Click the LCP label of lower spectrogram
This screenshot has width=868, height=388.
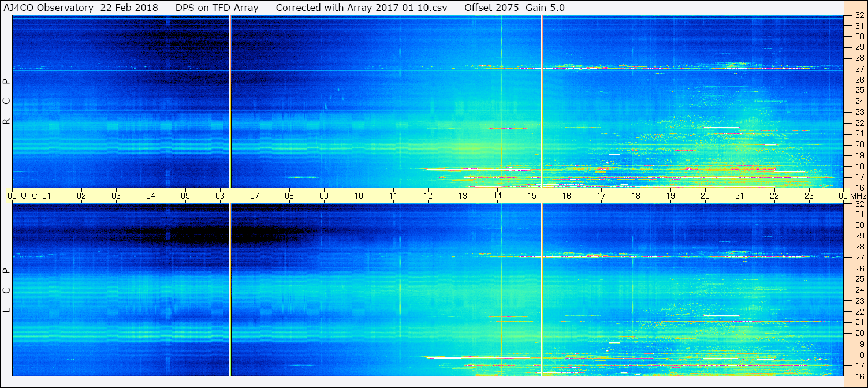(x=7, y=290)
